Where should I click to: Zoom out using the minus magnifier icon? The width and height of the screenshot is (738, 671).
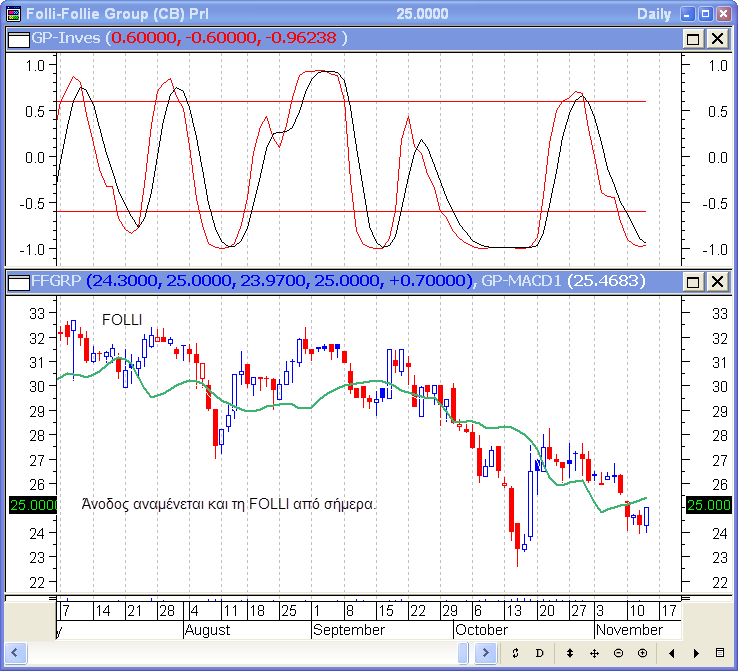618,653
